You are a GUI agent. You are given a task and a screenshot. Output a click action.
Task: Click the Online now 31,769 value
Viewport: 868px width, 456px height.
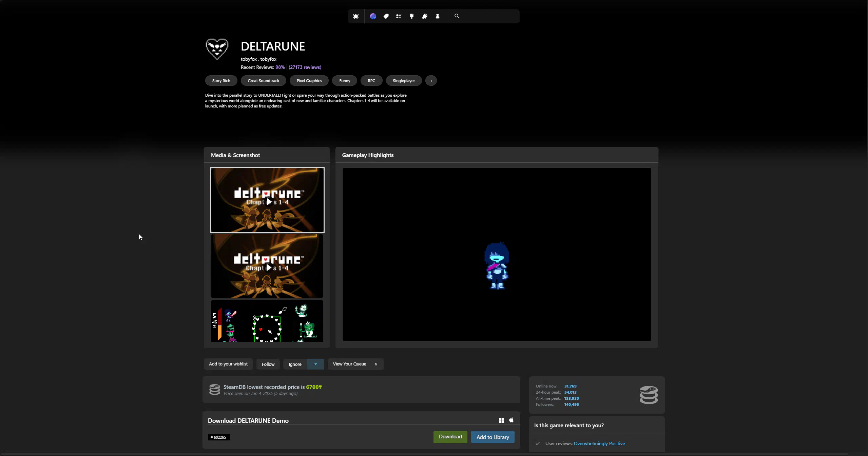pos(570,386)
